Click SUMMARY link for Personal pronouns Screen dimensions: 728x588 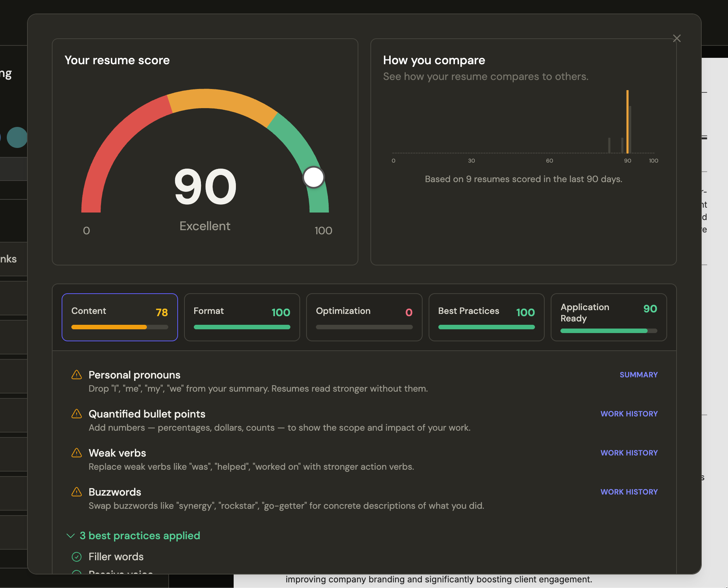click(639, 375)
